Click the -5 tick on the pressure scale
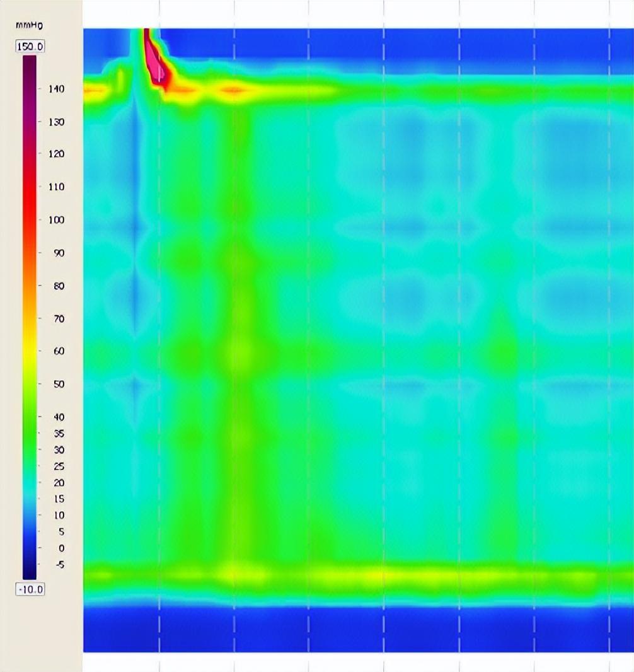Viewport: 634px width, 672px height. [x=60, y=565]
